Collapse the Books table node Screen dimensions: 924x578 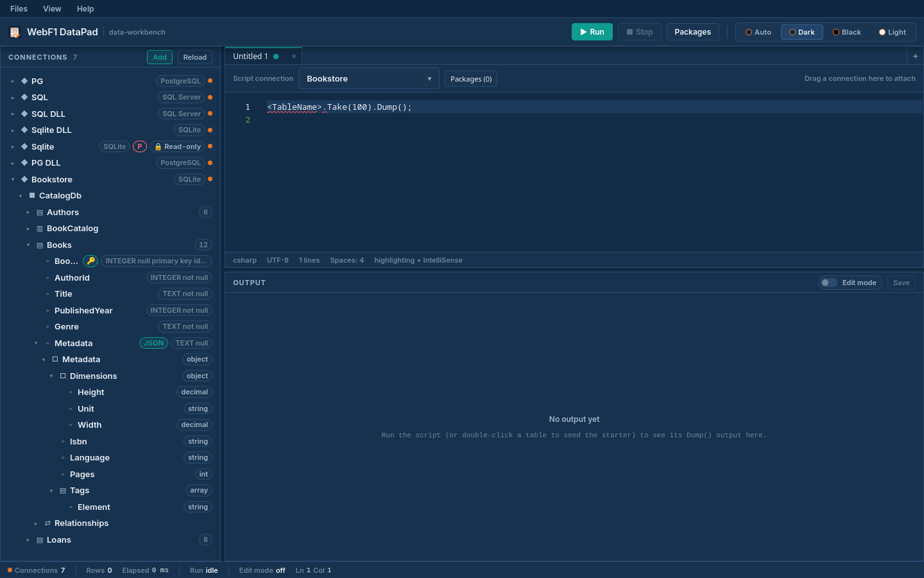coord(28,245)
